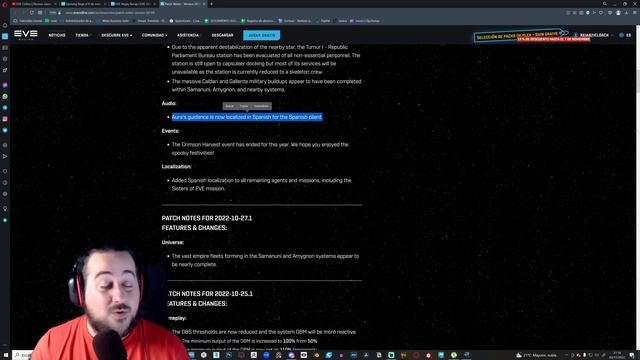Reload the current page
Viewport: 640px width, 360px height.
[x=31, y=13]
